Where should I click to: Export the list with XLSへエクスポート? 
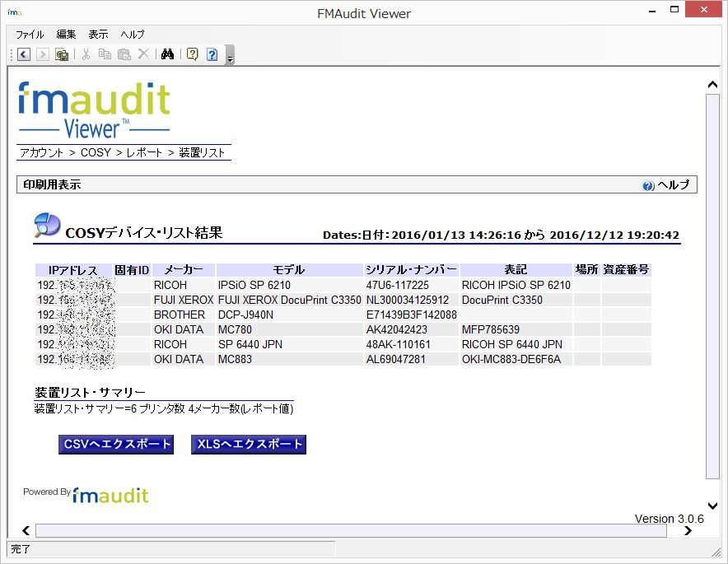pyautogui.click(x=249, y=445)
